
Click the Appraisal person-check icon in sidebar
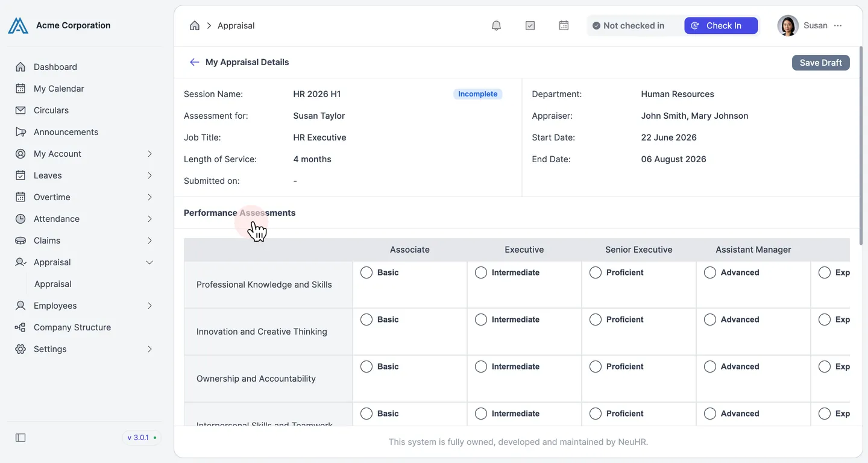[x=20, y=262]
